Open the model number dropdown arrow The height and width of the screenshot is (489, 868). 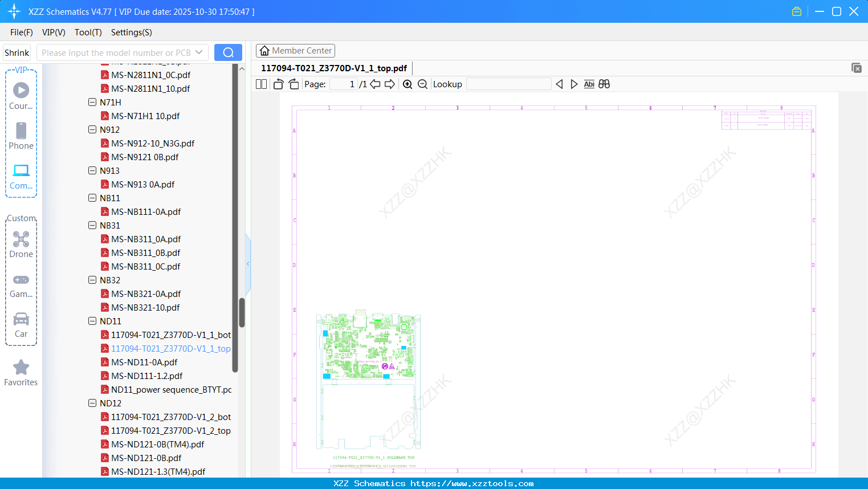point(199,52)
